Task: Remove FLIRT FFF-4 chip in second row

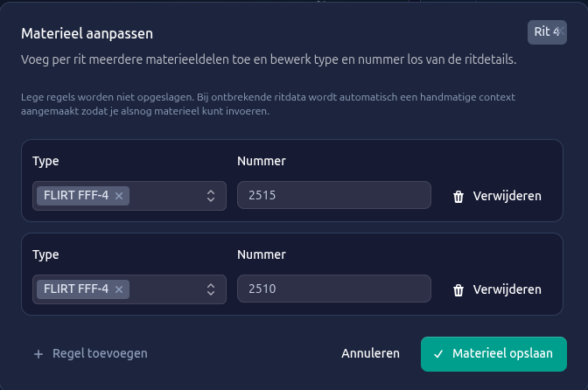Action: pos(119,289)
